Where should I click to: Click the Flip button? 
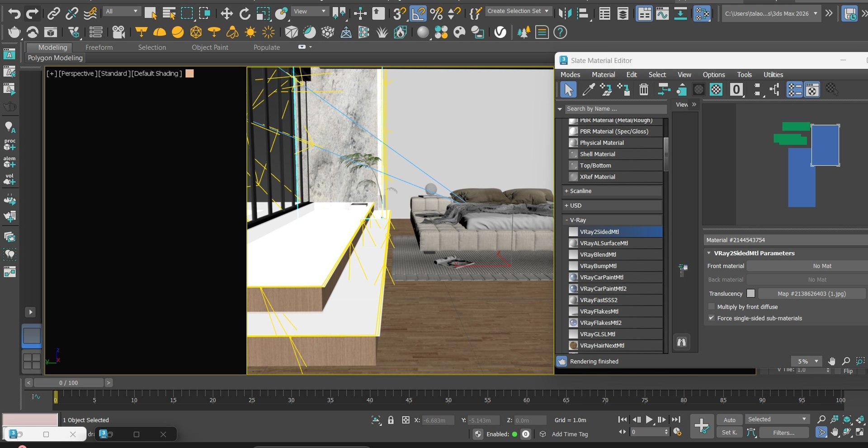click(848, 371)
